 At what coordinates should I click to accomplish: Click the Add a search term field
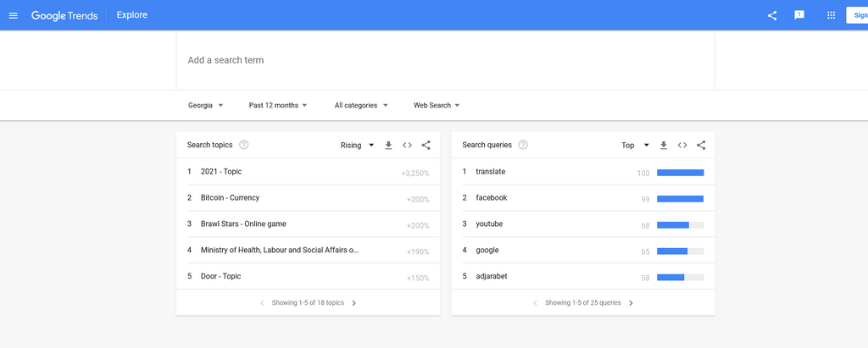tap(445, 61)
